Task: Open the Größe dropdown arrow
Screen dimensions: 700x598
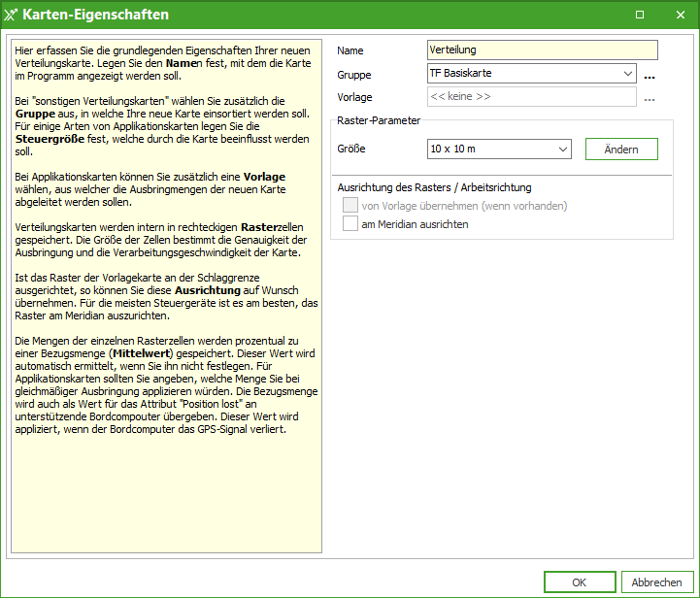Action: tap(562, 149)
